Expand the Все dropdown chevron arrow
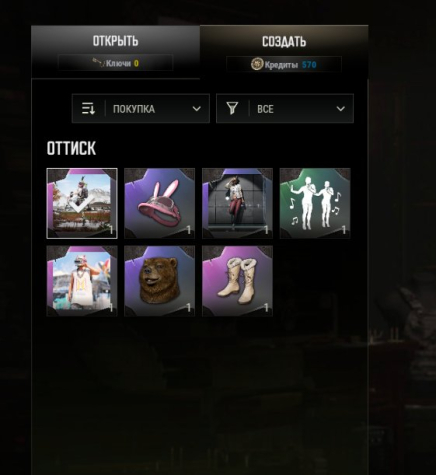The width and height of the screenshot is (436, 475). (340, 109)
